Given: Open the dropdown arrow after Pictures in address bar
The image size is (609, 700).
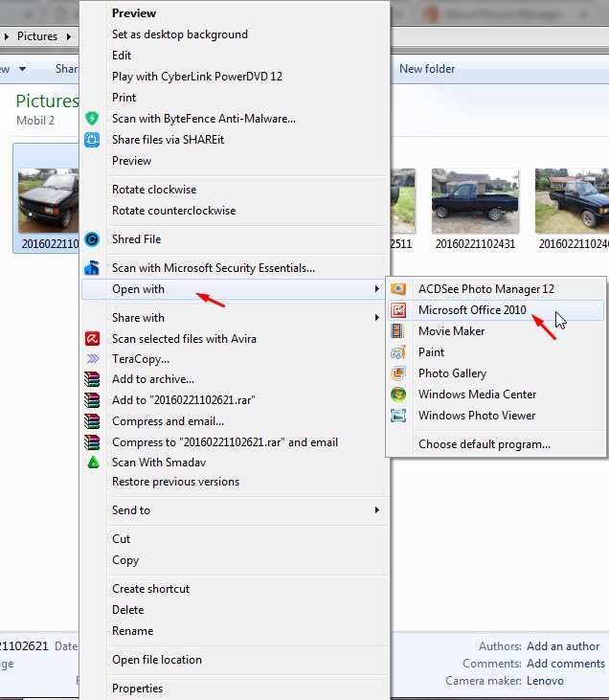Looking at the screenshot, I should tap(69, 36).
